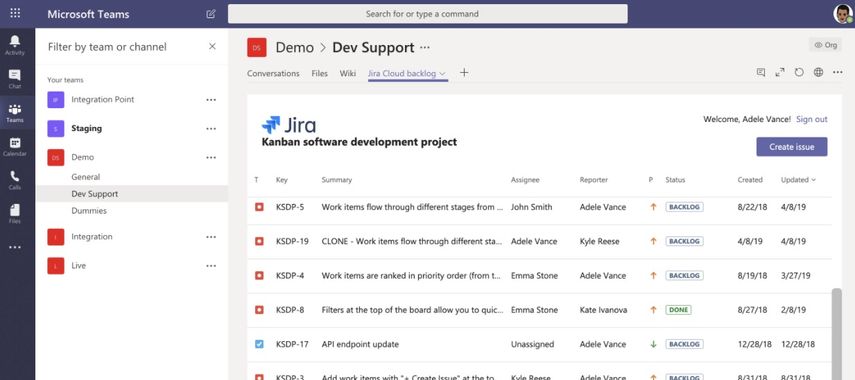Click the new chat compose icon
The height and width of the screenshot is (380, 855).
pos(211,14)
